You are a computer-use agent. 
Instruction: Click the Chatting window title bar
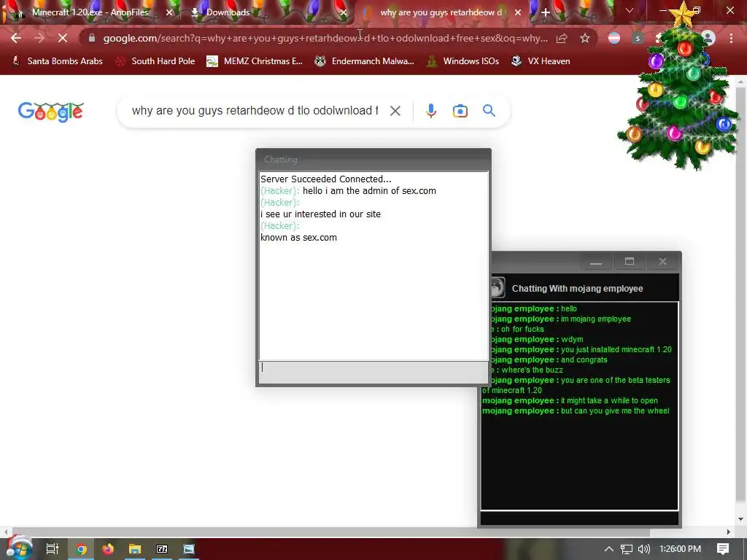click(x=373, y=160)
